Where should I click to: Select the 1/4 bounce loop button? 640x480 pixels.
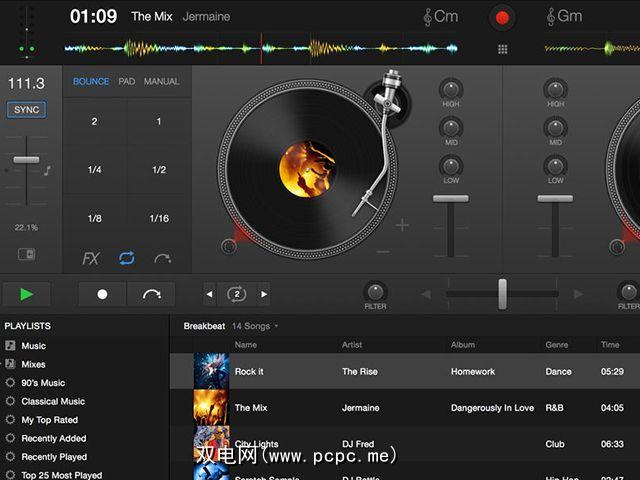tap(94, 170)
